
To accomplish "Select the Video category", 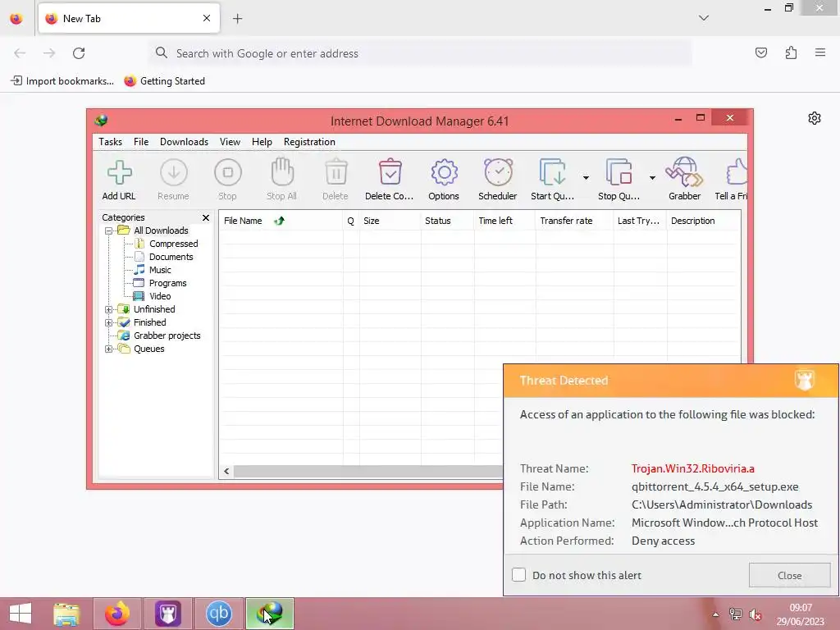I will (160, 296).
